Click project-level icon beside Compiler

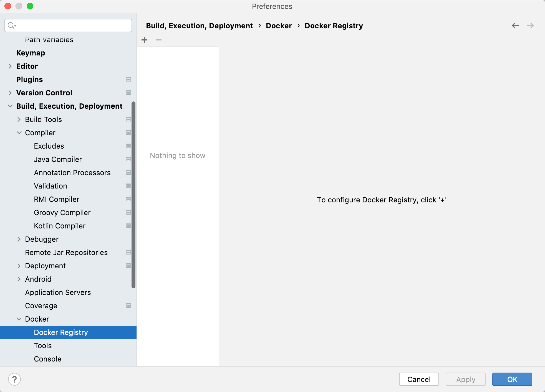pyautogui.click(x=128, y=133)
